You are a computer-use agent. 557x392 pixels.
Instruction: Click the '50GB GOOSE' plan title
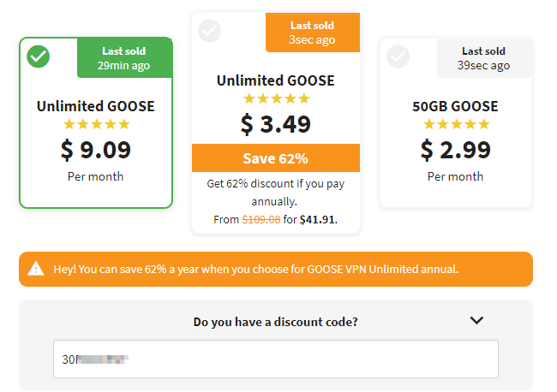click(455, 106)
